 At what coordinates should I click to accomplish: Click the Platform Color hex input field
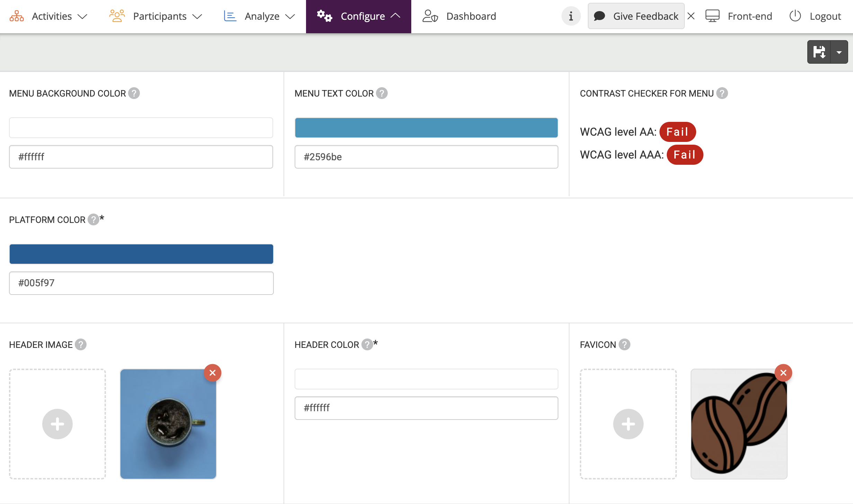tap(141, 283)
